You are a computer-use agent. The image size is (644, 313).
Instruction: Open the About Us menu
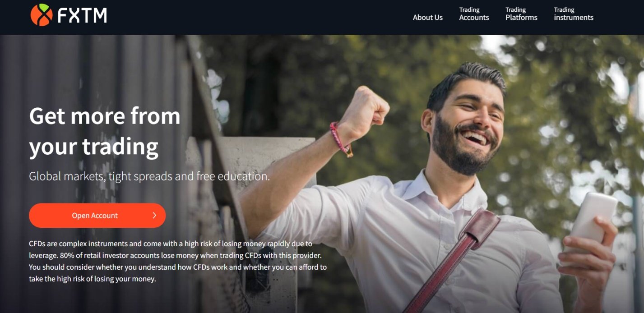click(428, 18)
